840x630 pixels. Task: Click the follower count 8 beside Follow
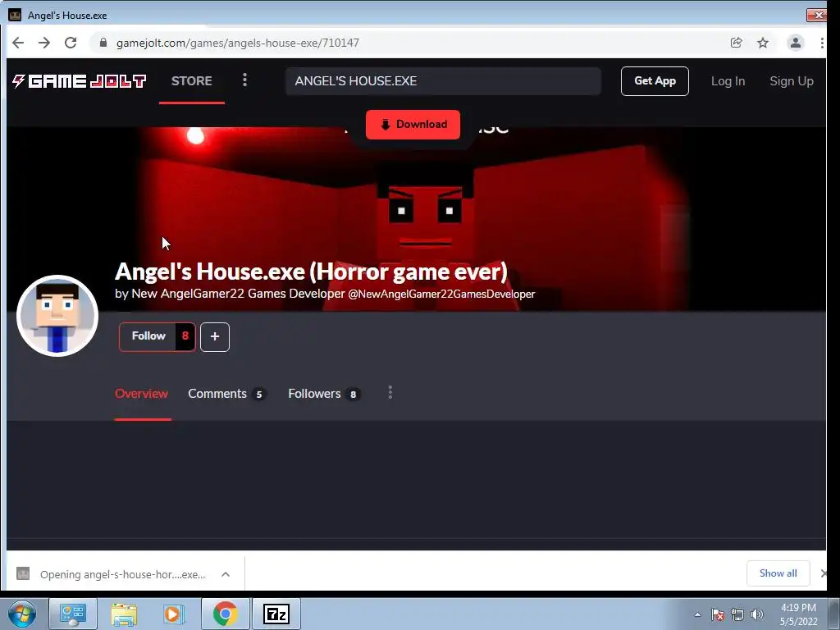click(x=185, y=336)
